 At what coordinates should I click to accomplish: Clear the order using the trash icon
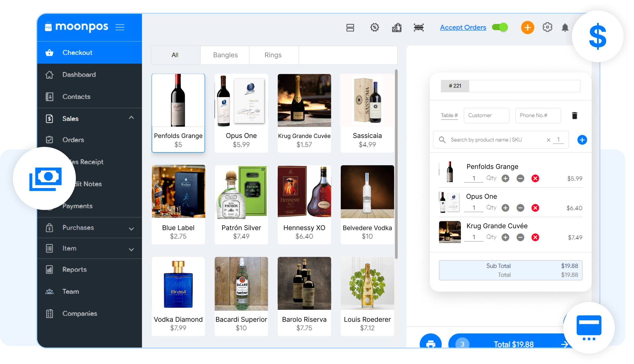[574, 115]
